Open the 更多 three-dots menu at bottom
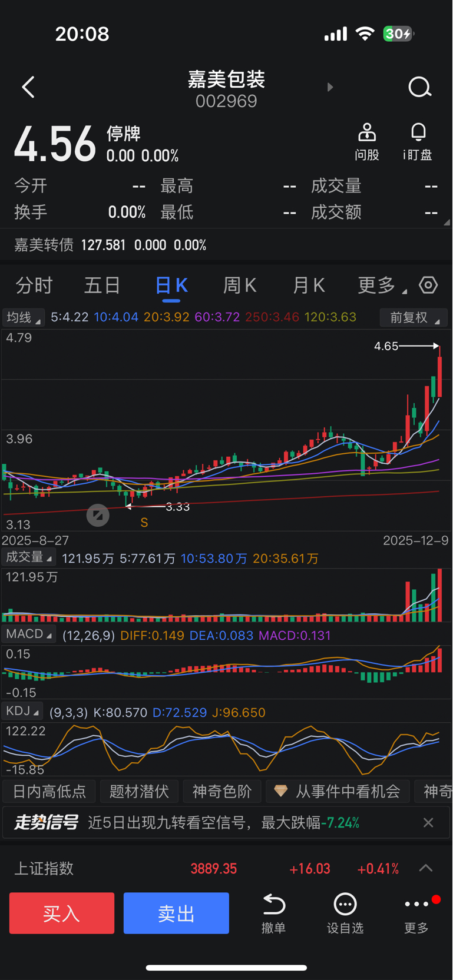 coord(416,904)
